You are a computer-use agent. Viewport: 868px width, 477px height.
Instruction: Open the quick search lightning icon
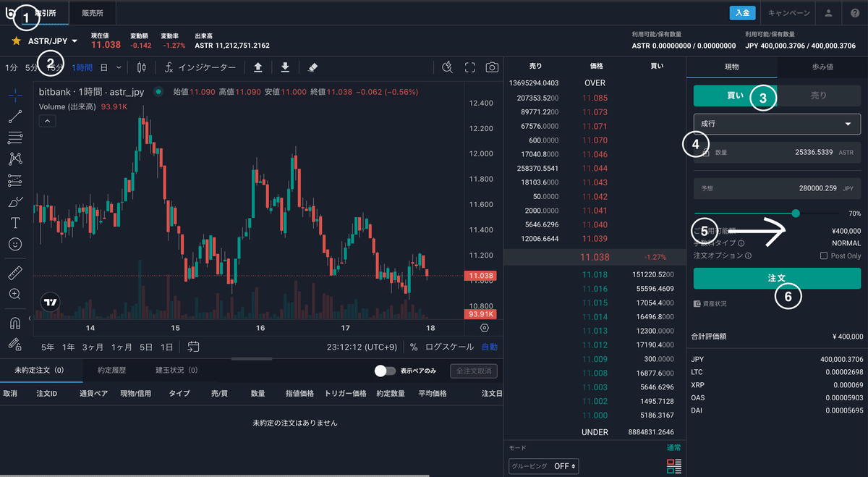pos(447,67)
